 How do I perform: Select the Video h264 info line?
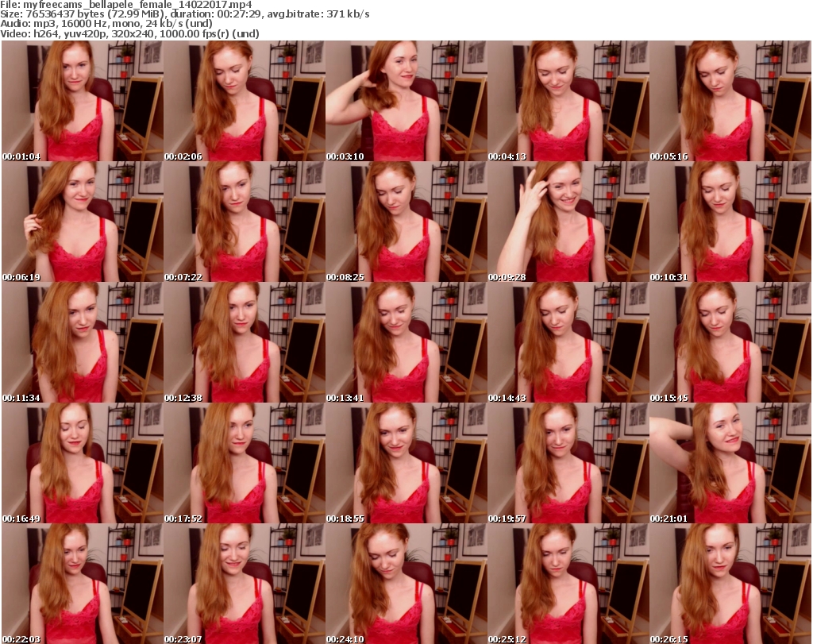tap(129, 33)
